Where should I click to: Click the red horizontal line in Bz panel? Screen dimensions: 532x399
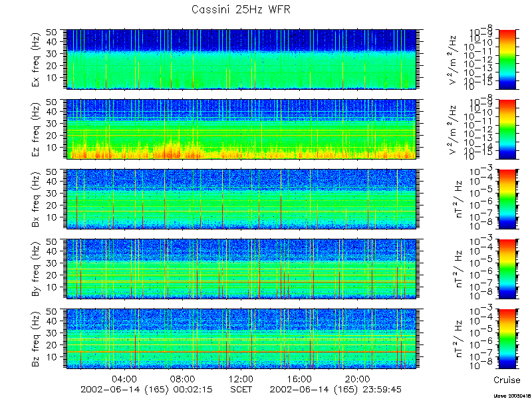coord(241,352)
